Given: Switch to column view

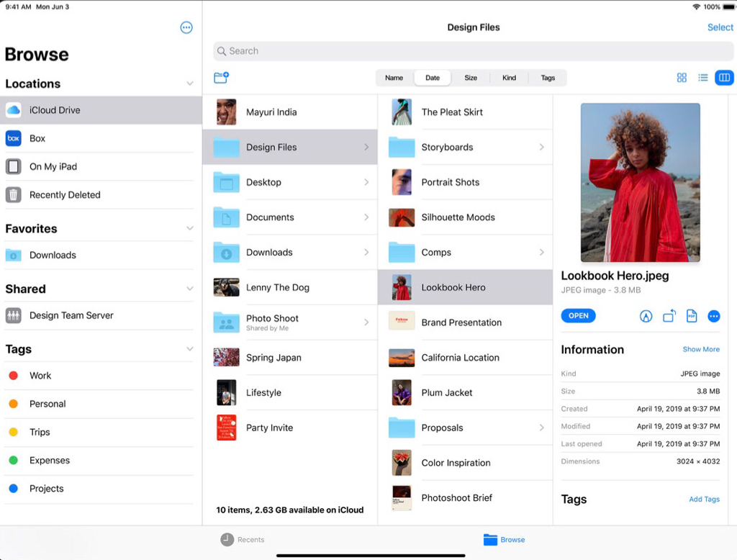Looking at the screenshot, I should (724, 78).
